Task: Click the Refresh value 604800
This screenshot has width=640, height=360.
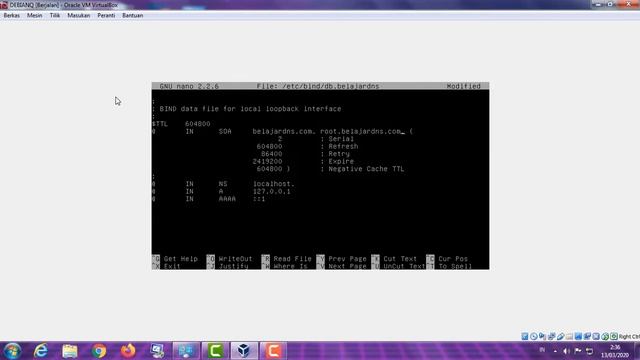Action: tap(269, 146)
